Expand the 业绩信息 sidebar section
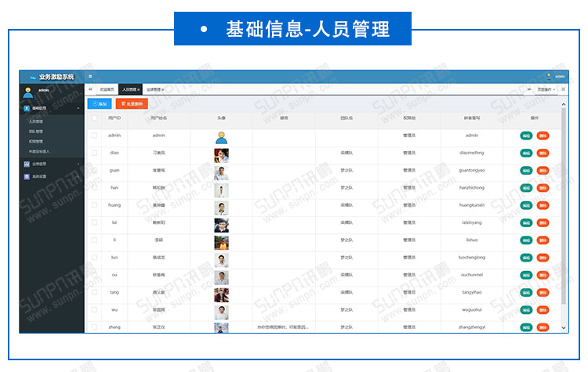 click(78, 164)
